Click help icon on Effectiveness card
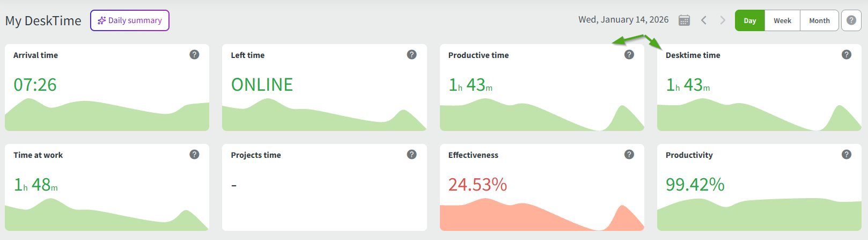Screen dimensions: 868x240 click(629, 155)
